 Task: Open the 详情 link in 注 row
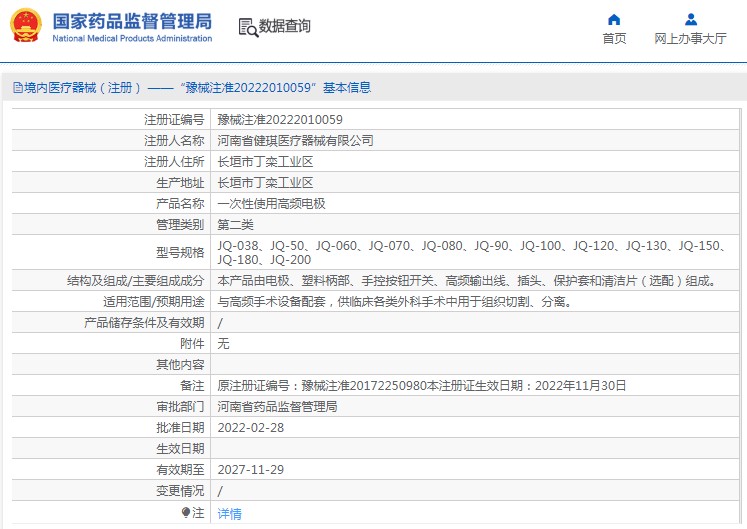tap(230, 513)
